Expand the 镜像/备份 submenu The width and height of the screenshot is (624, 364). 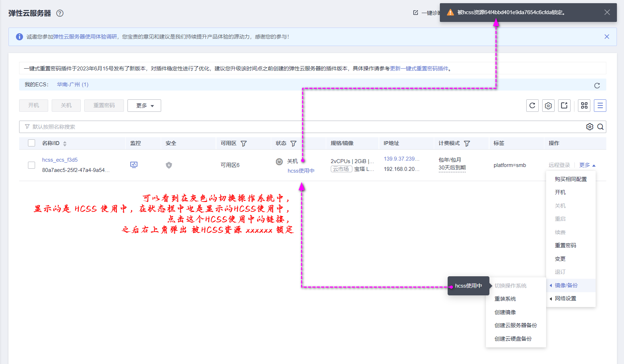pos(571,285)
